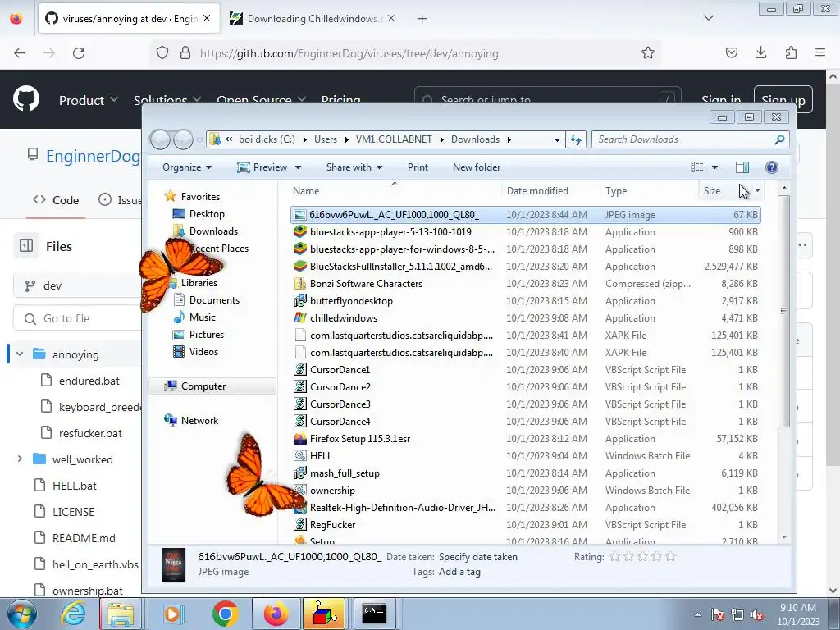Screen dimensions: 840x630
Task: Open the Organize dropdown menu
Action: pyautogui.click(x=187, y=167)
